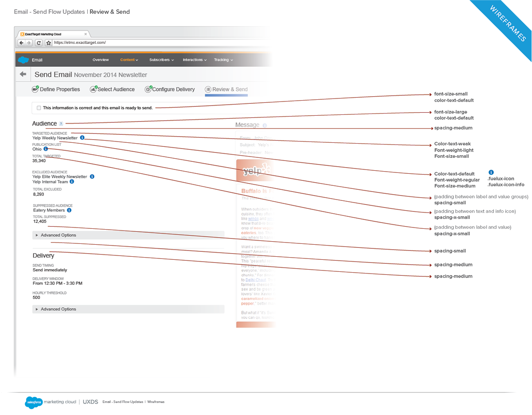Click the 'Yelp Weekly Newsletter' targeted audience value
The height and width of the screenshot is (415, 532).
pos(55,138)
